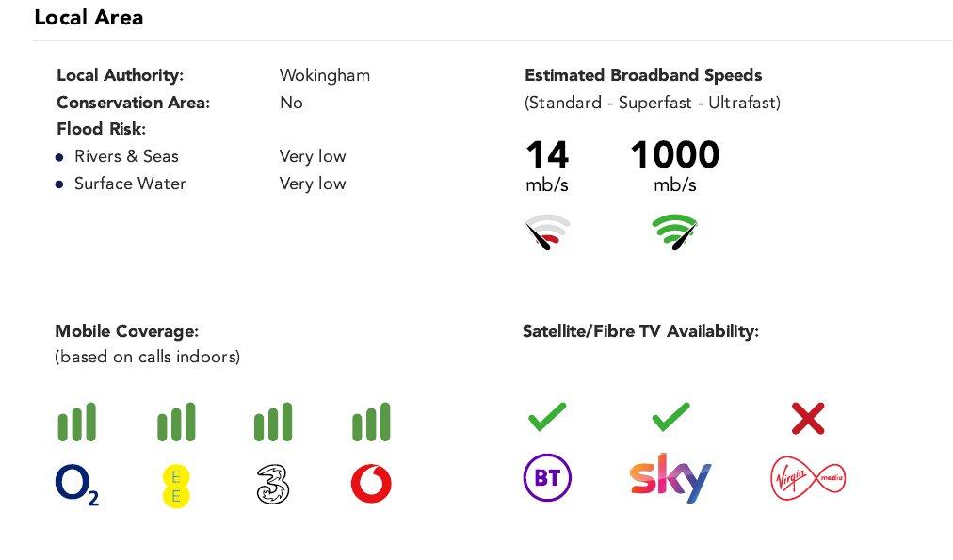Screen dimensions: 953x560
Task: Click the O2 network logo
Action: point(76,485)
